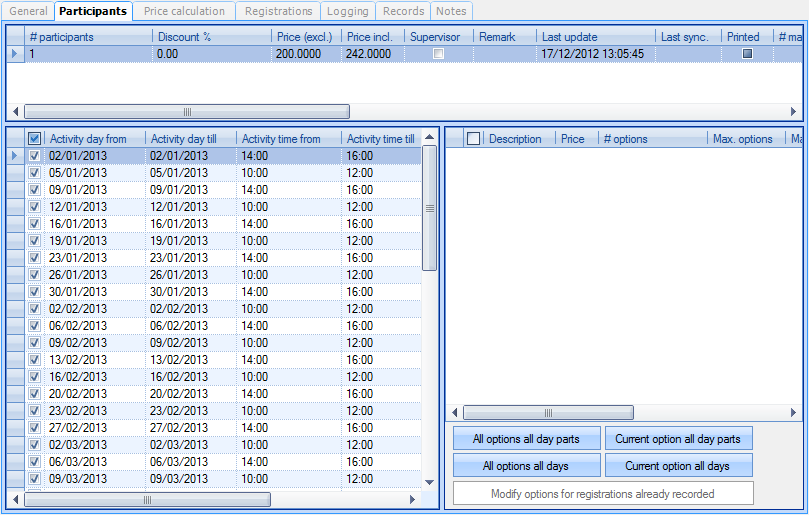Screen dimensions: 809x515
Task: Toggle select-all checkbox in activity days header
Action: [35, 139]
